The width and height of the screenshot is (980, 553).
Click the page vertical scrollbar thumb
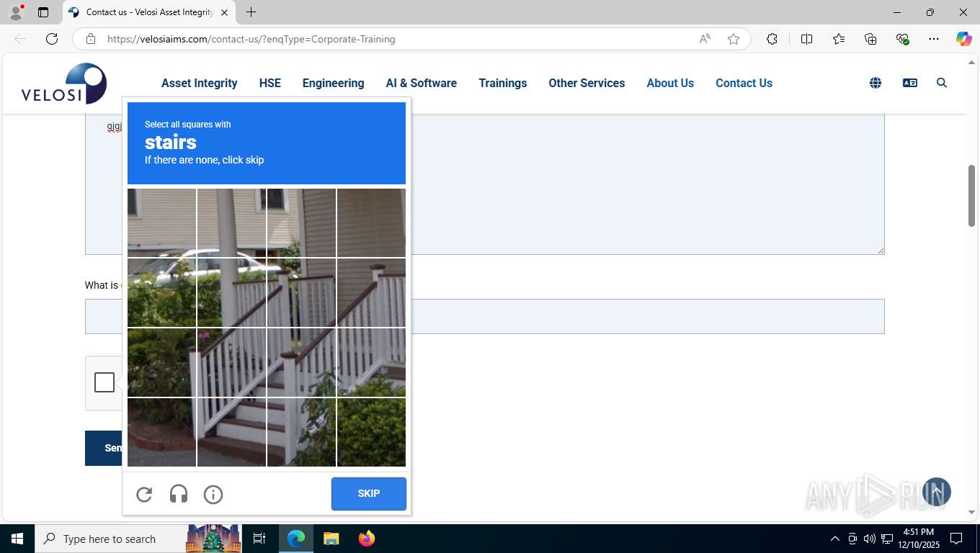pyautogui.click(x=971, y=196)
